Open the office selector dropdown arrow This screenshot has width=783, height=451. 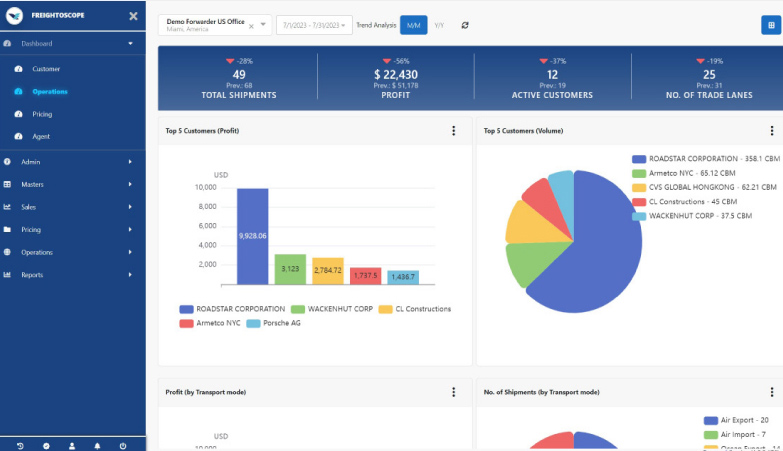coord(263,24)
